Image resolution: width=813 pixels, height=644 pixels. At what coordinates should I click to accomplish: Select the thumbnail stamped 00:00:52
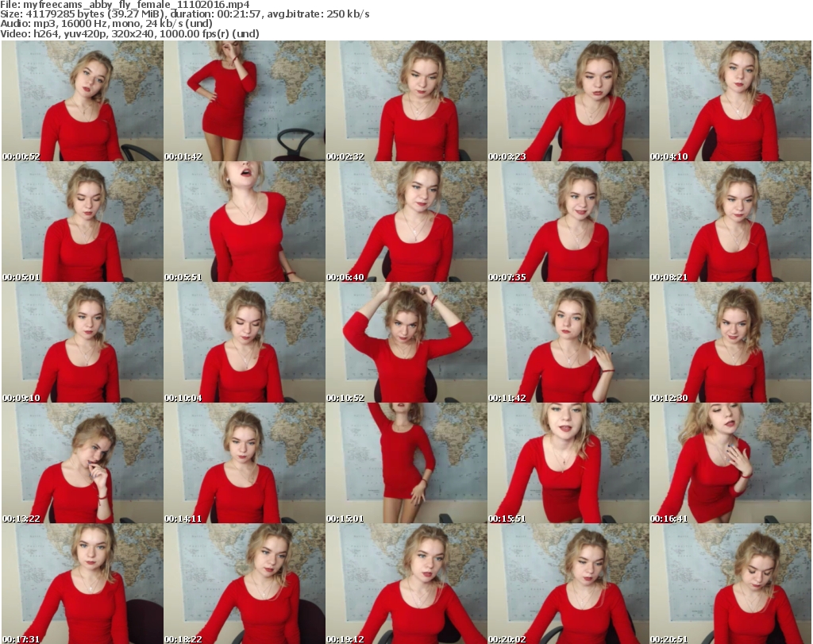point(83,101)
